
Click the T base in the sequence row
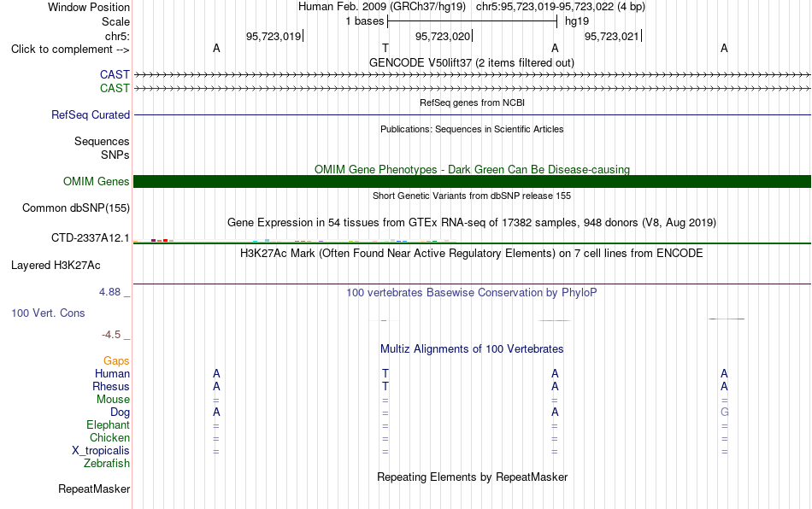point(385,48)
